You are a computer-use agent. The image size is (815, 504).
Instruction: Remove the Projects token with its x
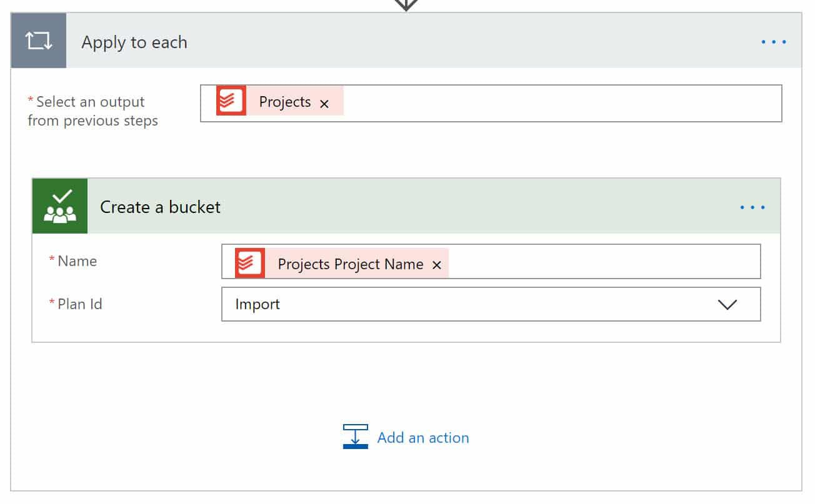324,104
